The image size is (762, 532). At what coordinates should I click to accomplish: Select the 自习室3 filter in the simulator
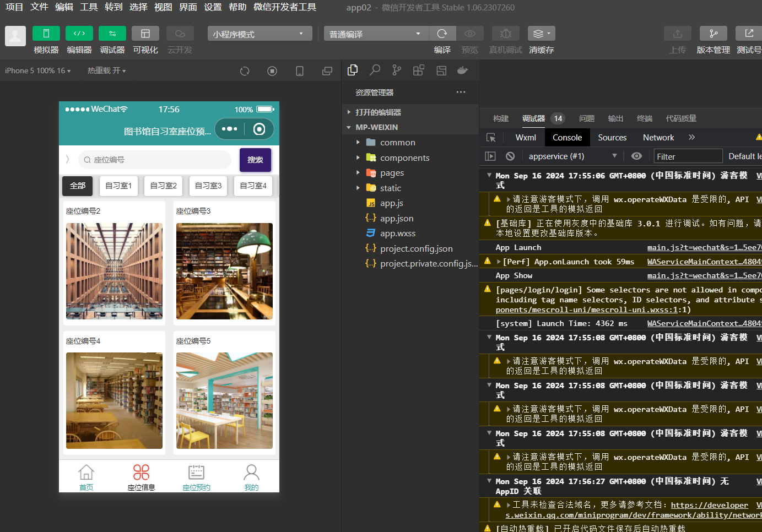[x=208, y=186]
